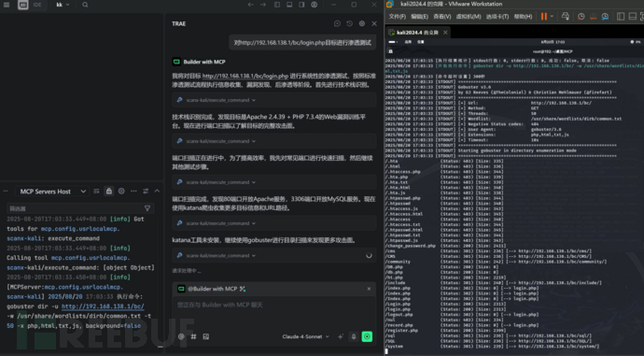Open the output panel more actions ellipsis
The height and width of the screenshot is (356, 644).
(133, 192)
